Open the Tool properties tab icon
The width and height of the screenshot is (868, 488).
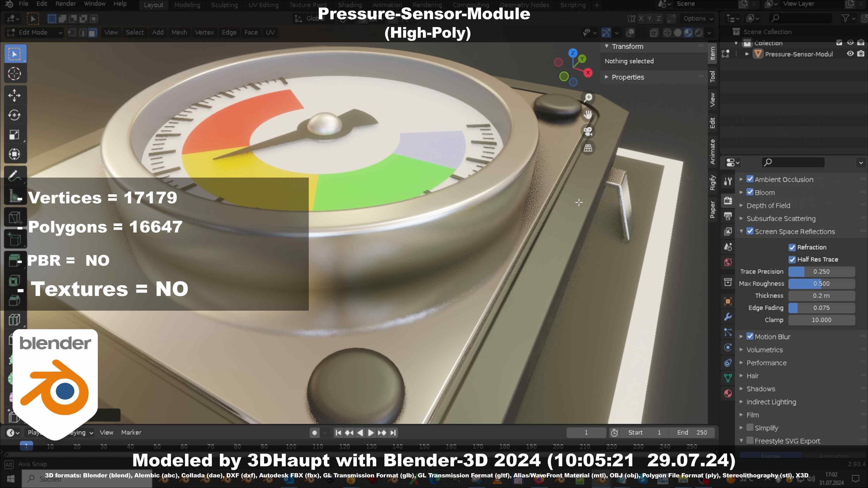(x=728, y=181)
